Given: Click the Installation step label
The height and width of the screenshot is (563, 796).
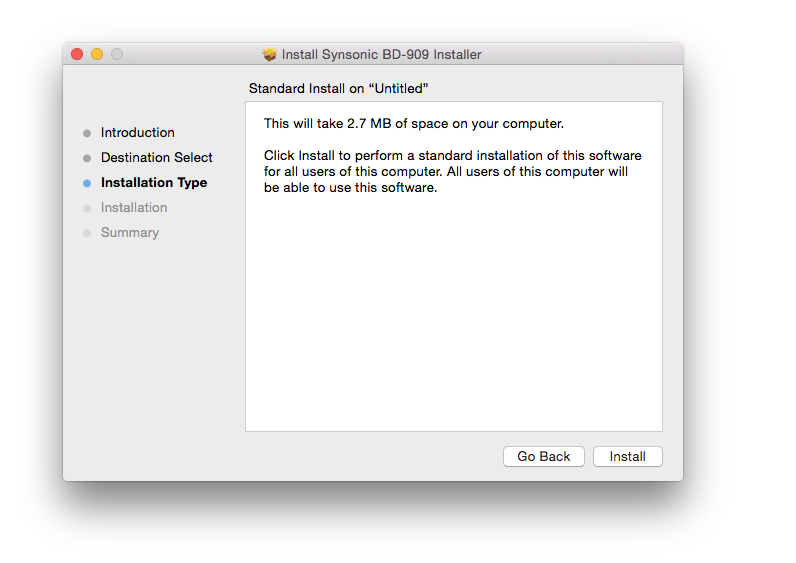Looking at the screenshot, I should 134,208.
